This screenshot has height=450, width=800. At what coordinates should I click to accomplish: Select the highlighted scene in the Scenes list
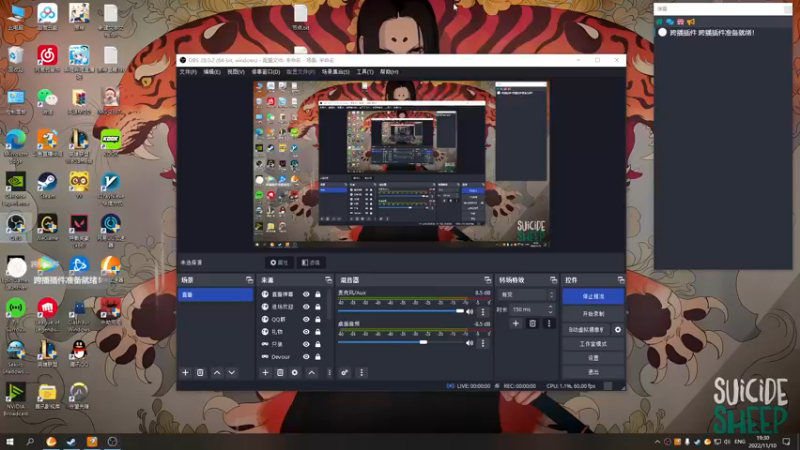pos(215,295)
